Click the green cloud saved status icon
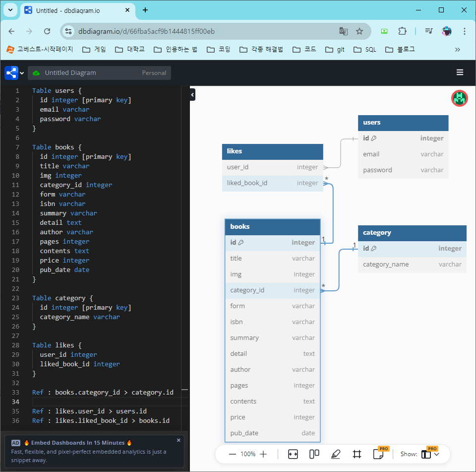The height and width of the screenshot is (472, 476). (x=36, y=73)
